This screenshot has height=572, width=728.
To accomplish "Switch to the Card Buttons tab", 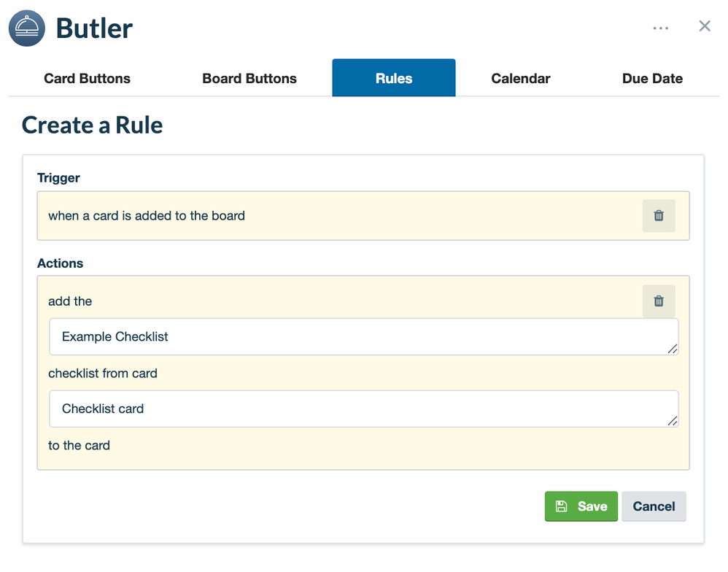I will 87,79.
